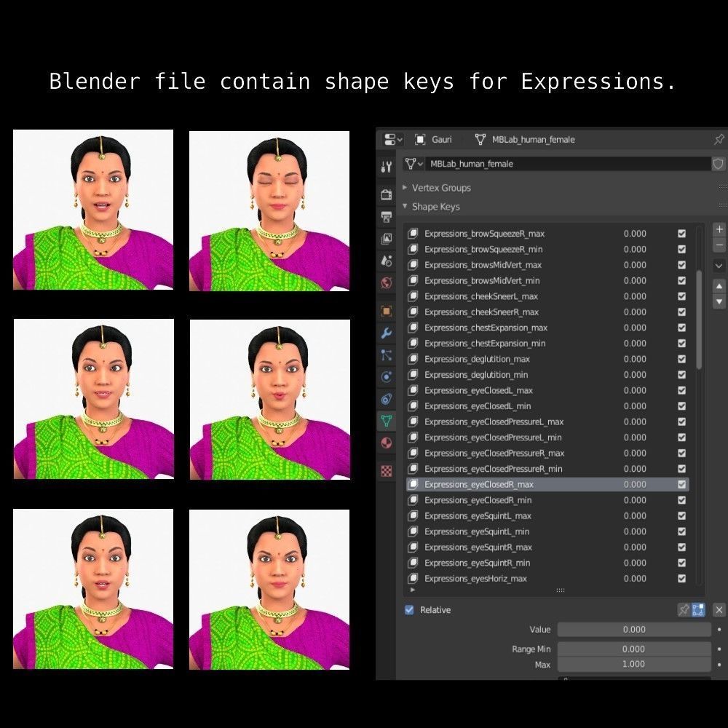
Task: Open the Modifiers wrench tab
Action: pos(387,333)
